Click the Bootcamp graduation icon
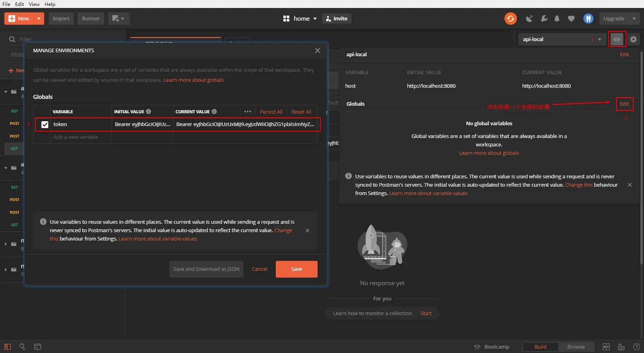Image resolution: width=644 pixels, height=353 pixels. point(477,347)
